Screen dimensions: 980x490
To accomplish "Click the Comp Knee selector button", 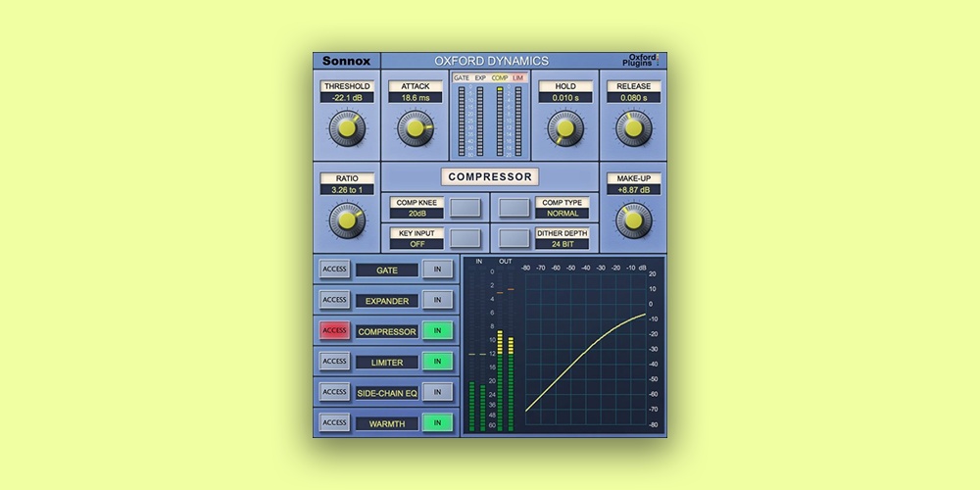I will tap(465, 208).
